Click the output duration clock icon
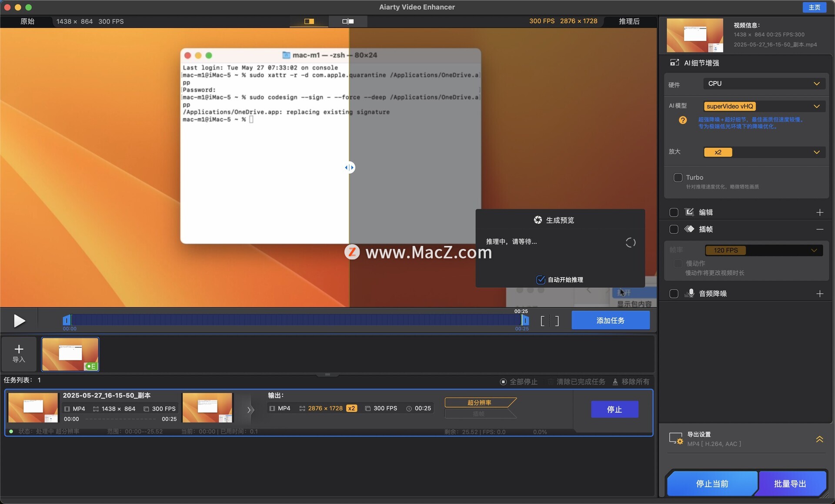 pyautogui.click(x=409, y=409)
